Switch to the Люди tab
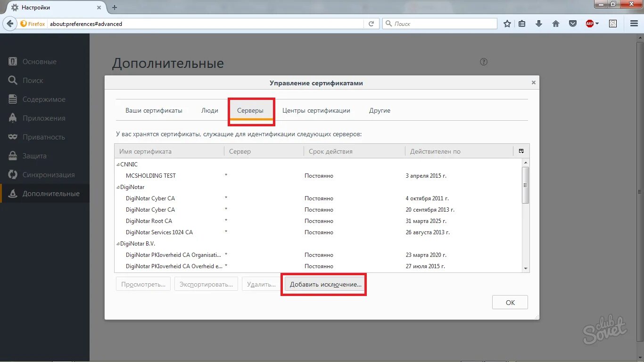 210,110
